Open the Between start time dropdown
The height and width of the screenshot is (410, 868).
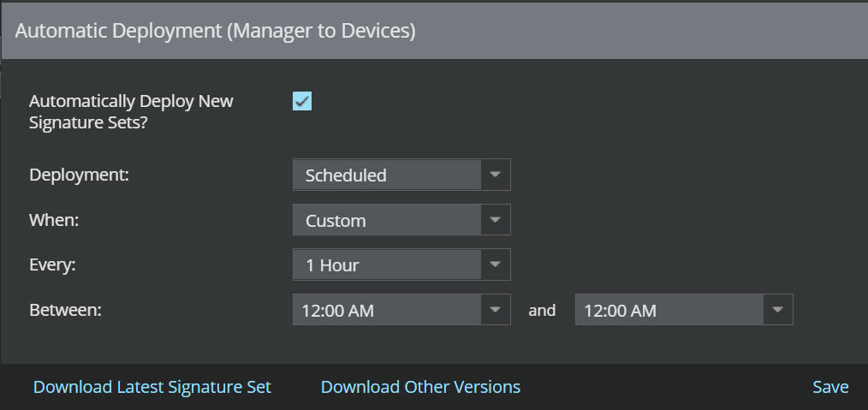(401, 309)
